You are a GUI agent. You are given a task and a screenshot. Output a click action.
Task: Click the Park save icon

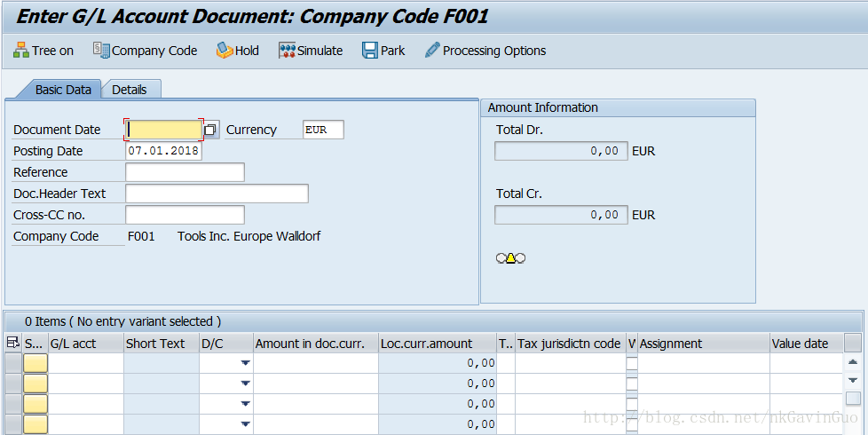[x=370, y=51]
